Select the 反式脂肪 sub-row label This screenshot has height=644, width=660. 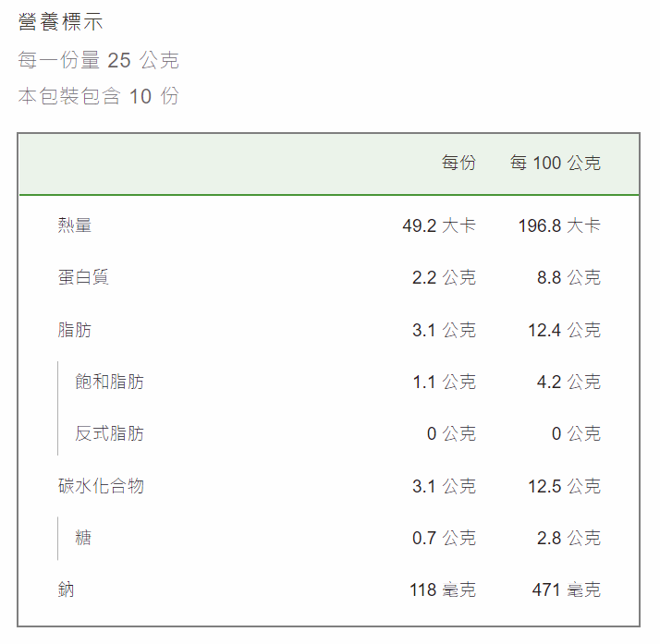pyautogui.click(x=109, y=433)
